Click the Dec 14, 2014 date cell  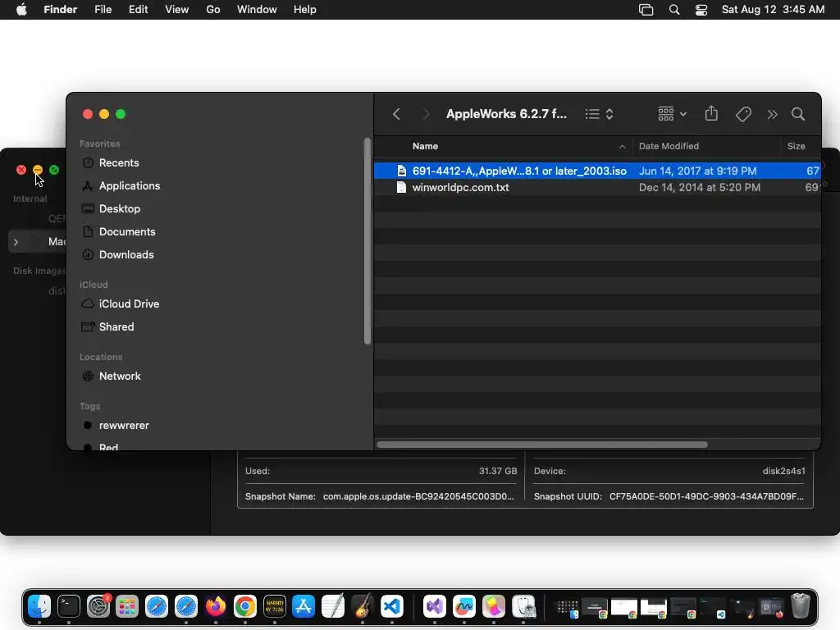700,188
